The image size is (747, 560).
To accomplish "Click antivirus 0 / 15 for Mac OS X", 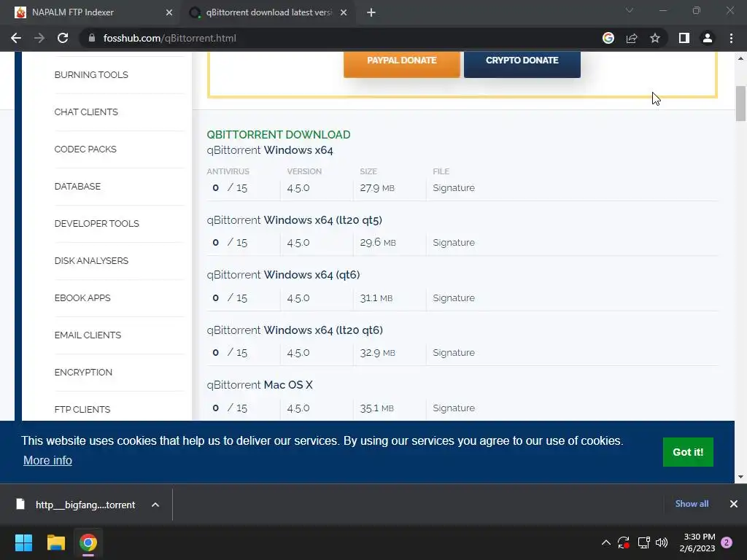I will coord(230,408).
